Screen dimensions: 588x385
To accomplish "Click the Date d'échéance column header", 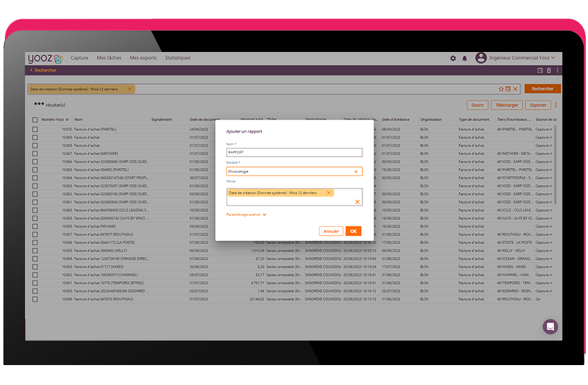I will pyautogui.click(x=396, y=120).
